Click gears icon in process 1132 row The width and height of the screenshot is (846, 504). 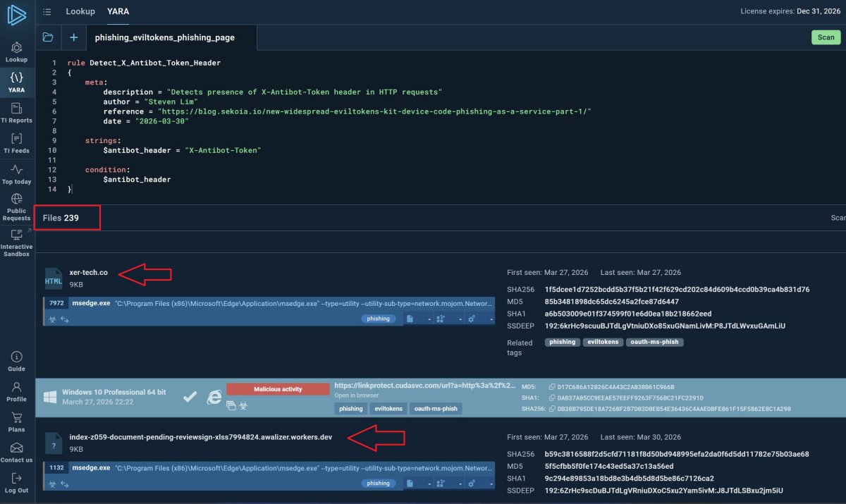(x=472, y=484)
